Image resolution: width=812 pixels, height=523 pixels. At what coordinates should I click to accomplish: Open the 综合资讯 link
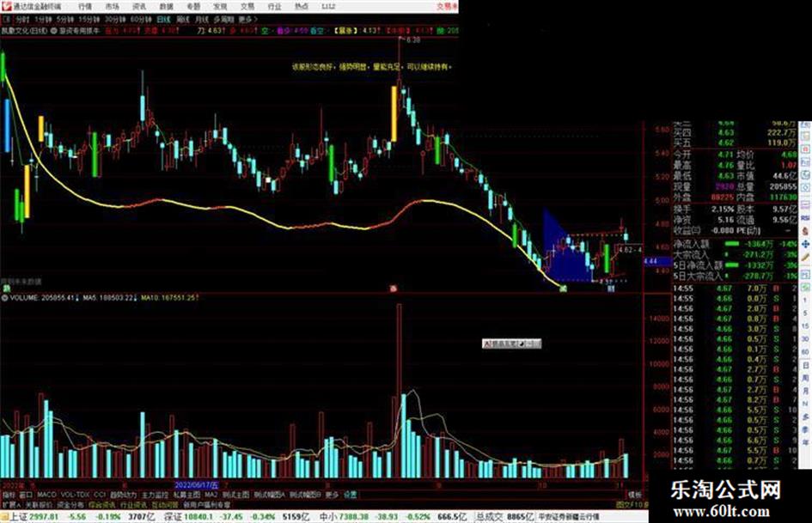[x=102, y=504]
